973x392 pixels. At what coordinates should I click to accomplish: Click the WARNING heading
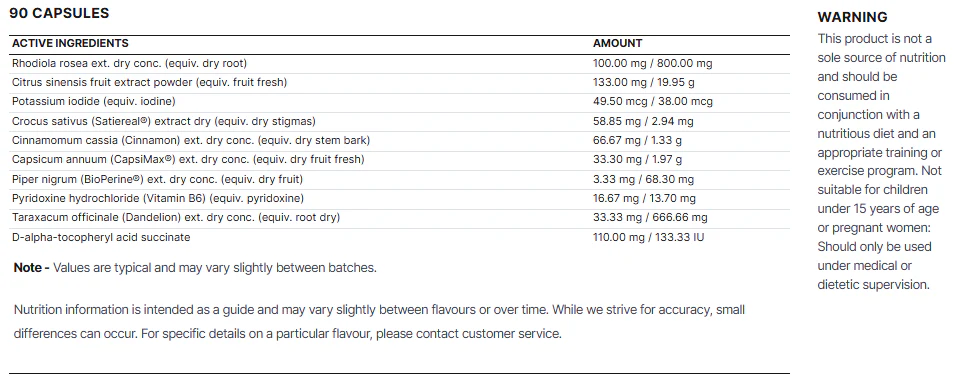coord(852,17)
